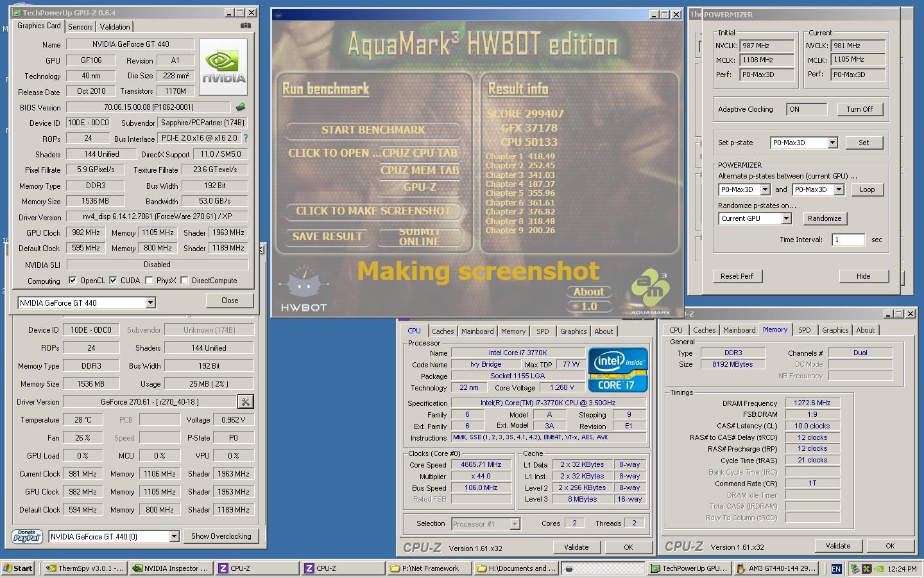Click the Bus Interface question mark icon

coord(246,138)
